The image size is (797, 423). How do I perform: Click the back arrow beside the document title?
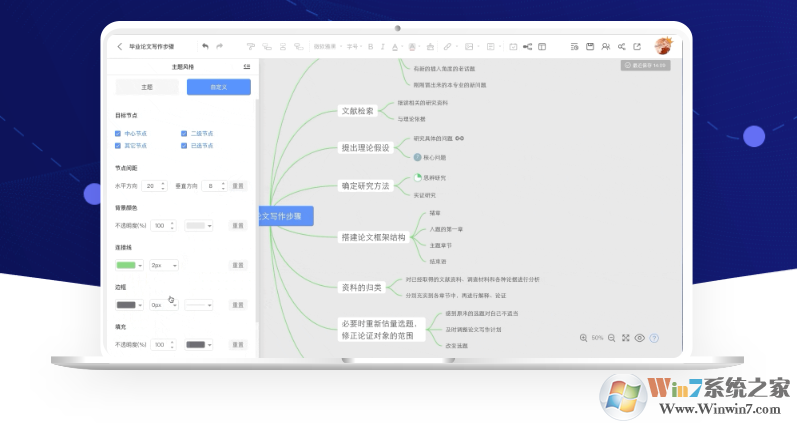120,46
